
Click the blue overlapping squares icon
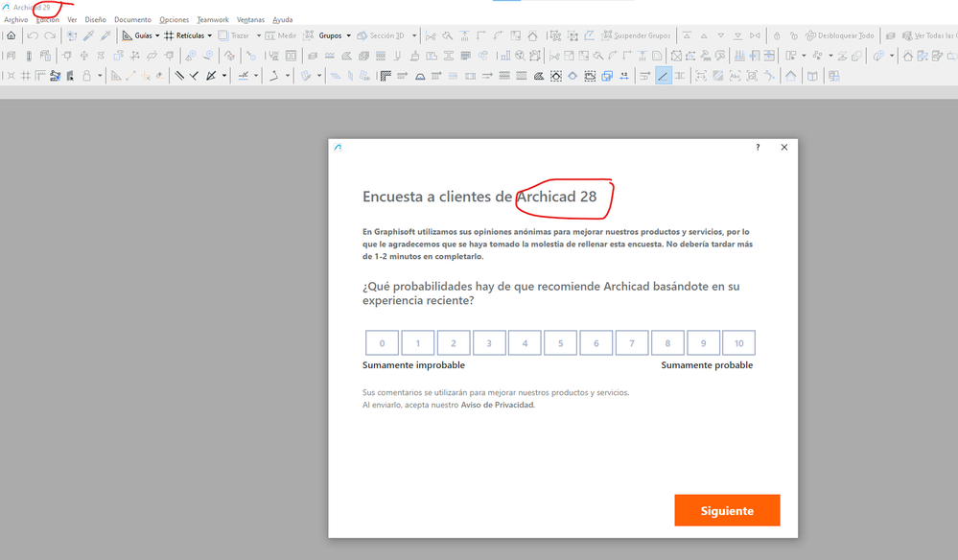(x=607, y=76)
